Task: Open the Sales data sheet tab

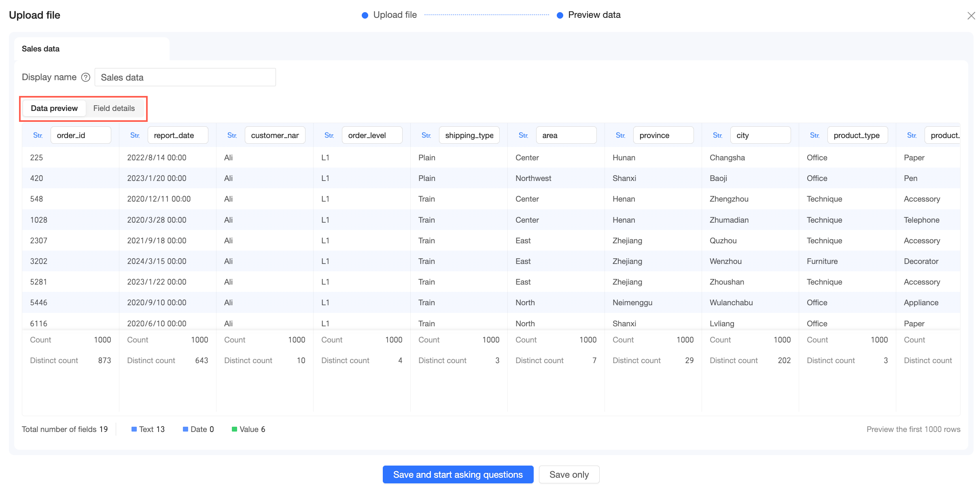Action: 40,49
